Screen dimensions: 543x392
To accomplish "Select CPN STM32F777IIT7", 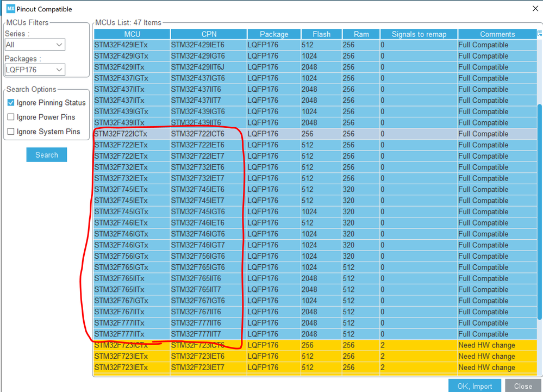I will [209, 334].
